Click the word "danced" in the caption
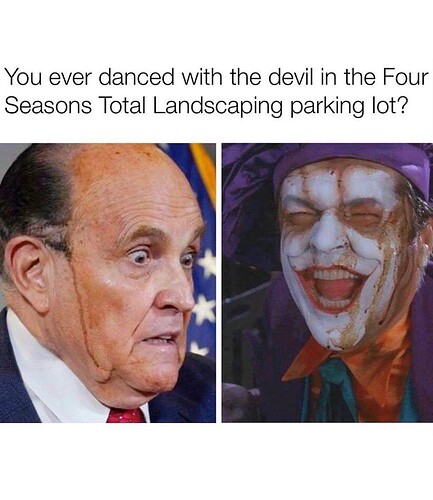 136,77
